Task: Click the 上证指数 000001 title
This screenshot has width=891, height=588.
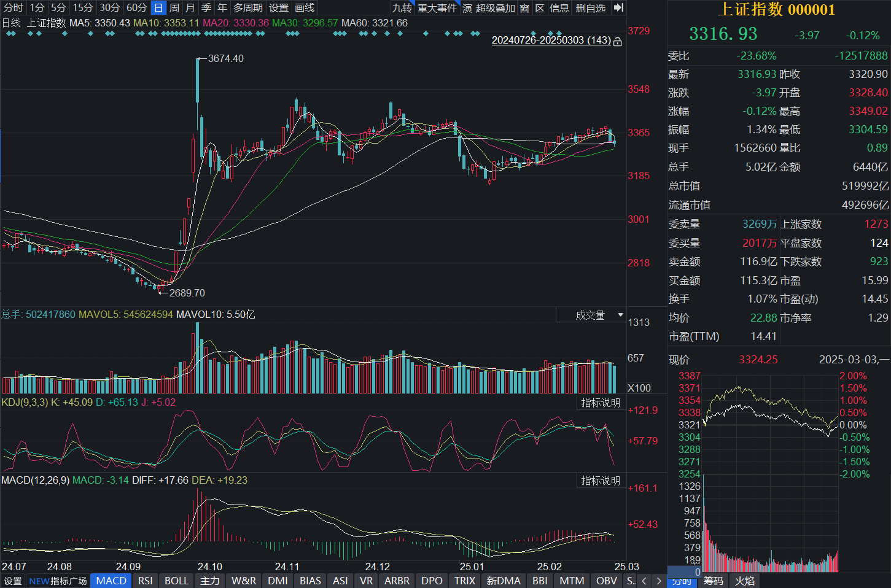Action: click(777, 9)
